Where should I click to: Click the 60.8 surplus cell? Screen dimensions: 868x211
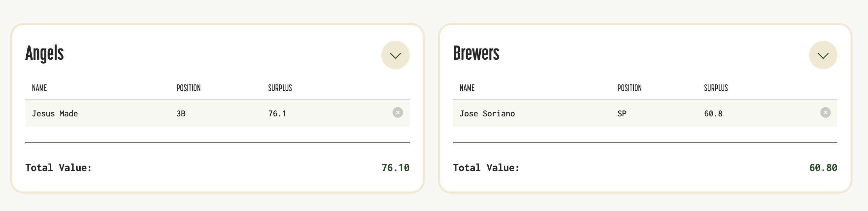click(713, 114)
